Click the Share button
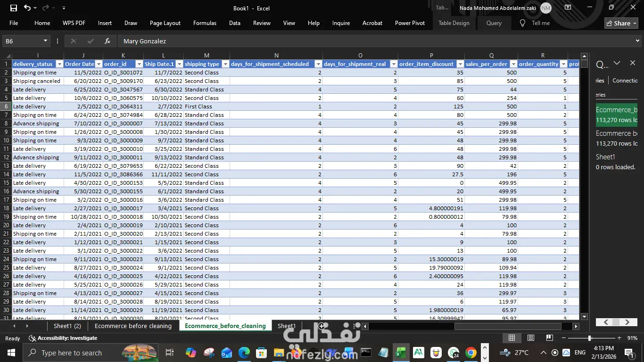The height and width of the screenshot is (362, 644). (621, 23)
